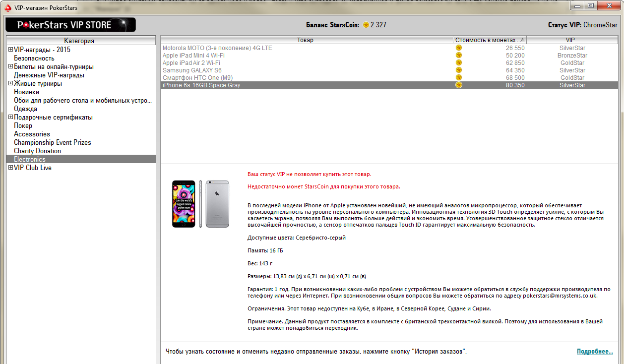624x364 pixels.
Task: Click the iPhone product image thumbnail
Action: pyautogui.click(x=200, y=204)
